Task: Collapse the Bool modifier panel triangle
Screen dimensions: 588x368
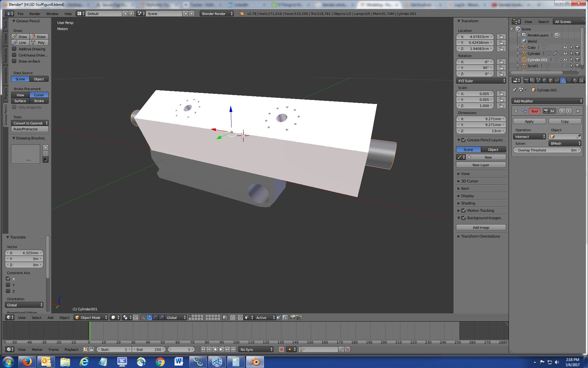Action: (516, 111)
